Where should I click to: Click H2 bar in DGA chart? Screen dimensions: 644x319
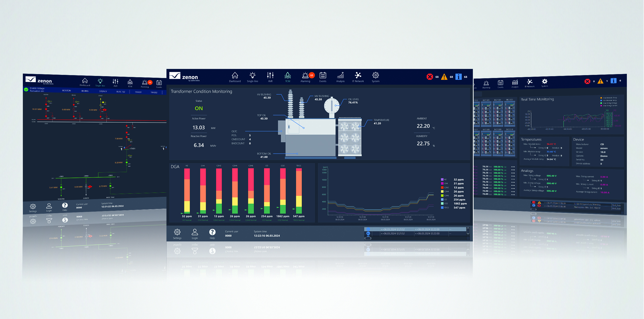[187, 191]
